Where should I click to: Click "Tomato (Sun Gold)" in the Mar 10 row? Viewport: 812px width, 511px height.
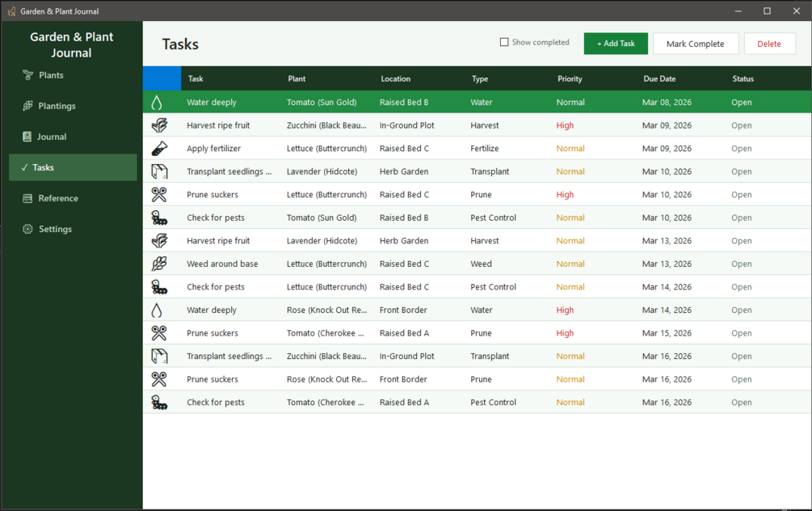tap(322, 217)
